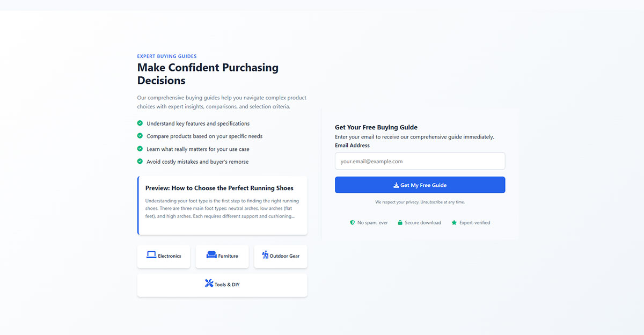This screenshot has height=335, width=644.
Task: Select the padlock icon beside Secure download
Action: click(x=400, y=222)
